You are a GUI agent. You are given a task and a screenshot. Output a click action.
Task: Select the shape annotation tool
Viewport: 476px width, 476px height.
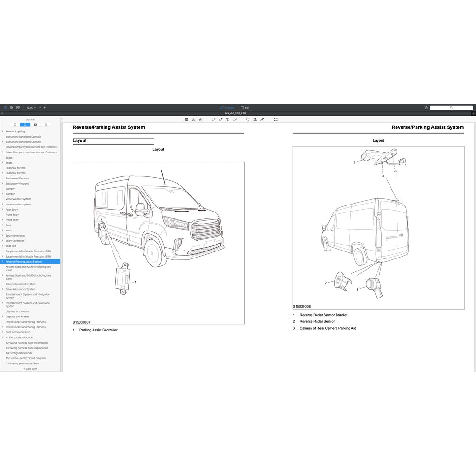pyautogui.click(x=234, y=119)
